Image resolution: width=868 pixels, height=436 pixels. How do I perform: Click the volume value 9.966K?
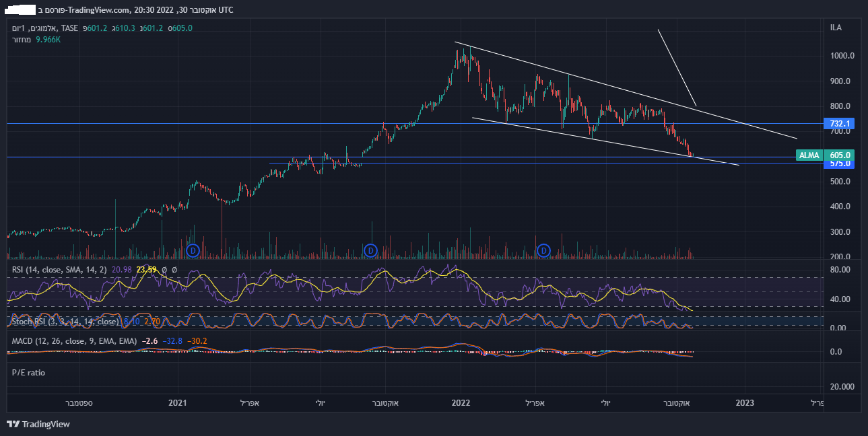(x=48, y=40)
